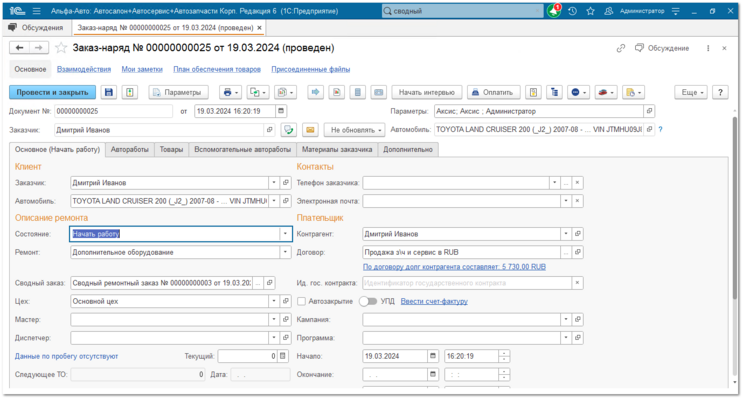Open calendar for Окончание date

coord(433,374)
